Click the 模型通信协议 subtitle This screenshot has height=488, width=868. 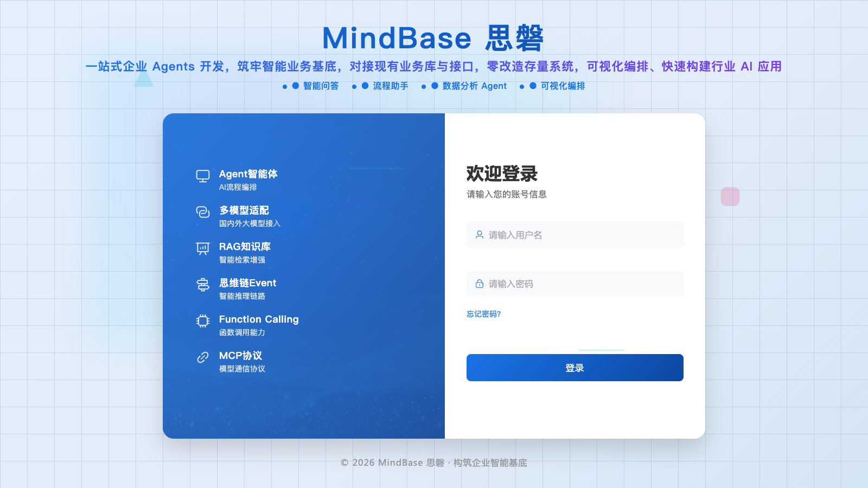click(x=242, y=369)
